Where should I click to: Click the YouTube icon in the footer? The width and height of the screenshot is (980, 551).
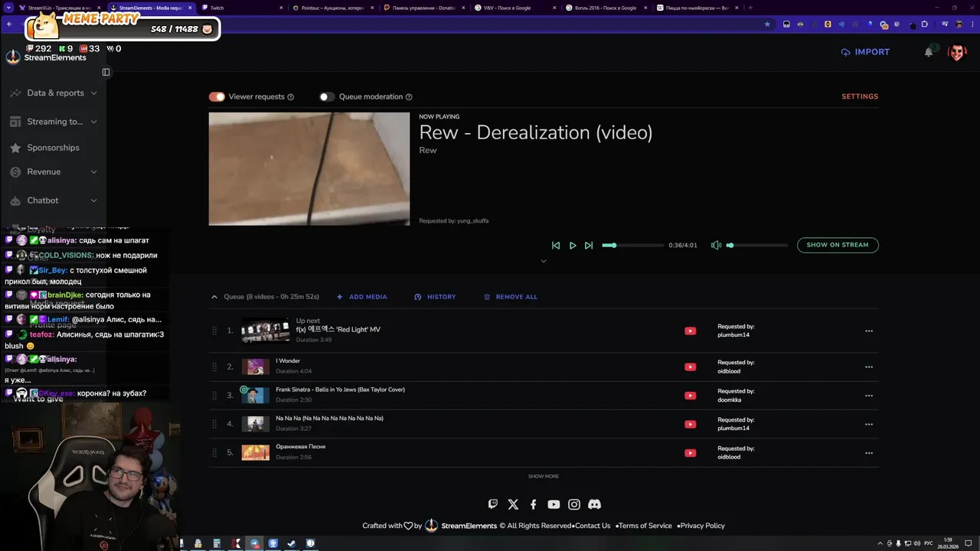click(554, 504)
